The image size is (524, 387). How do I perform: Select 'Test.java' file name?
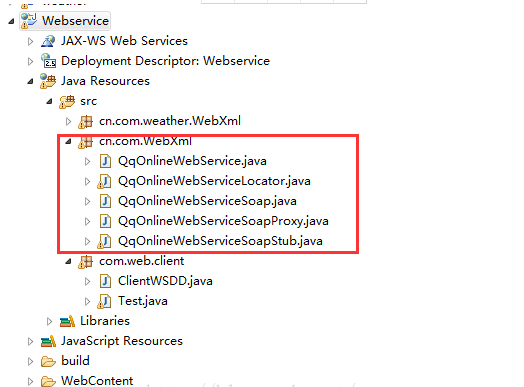pos(143,301)
